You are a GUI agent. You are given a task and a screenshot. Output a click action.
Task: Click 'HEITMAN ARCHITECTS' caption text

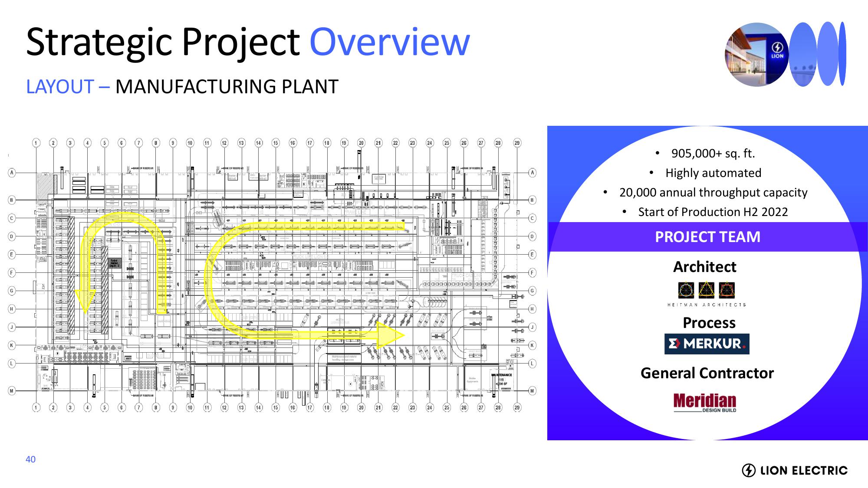click(707, 305)
